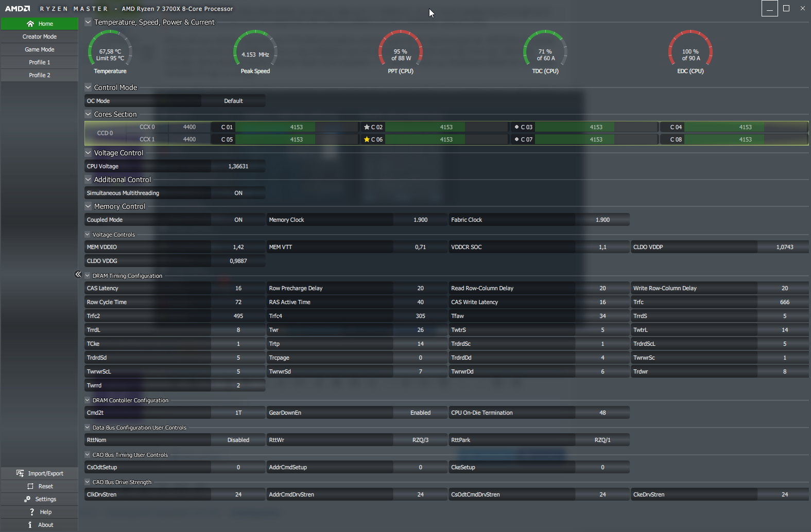The width and height of the screenshot is (811, 532).
Task: Click core C 01 speed bar
Action: [x=297, y=127]
